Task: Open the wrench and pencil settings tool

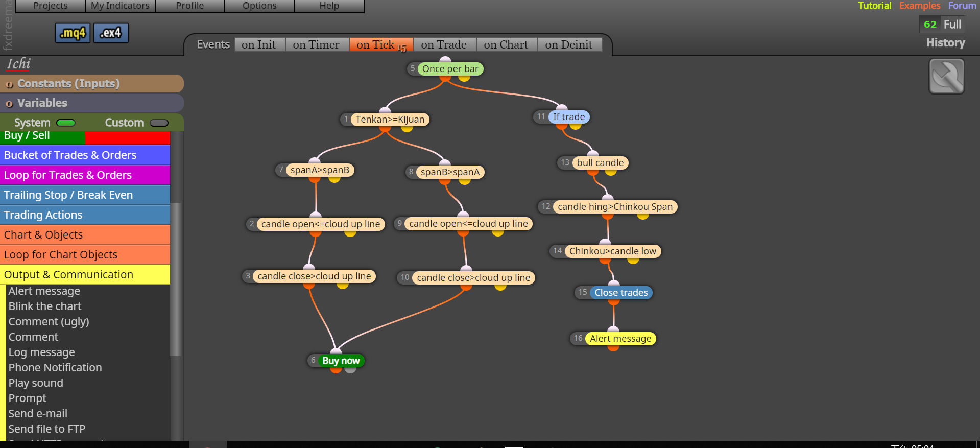Action: (x=946, y=76)
